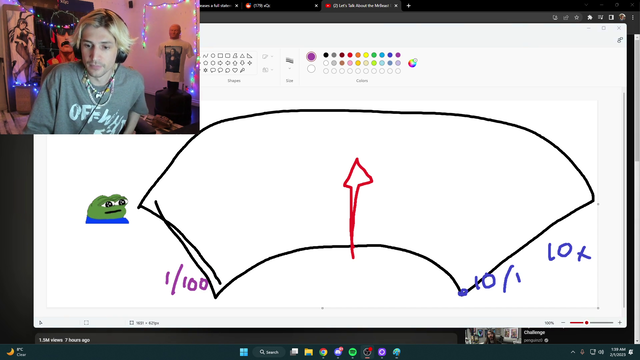Pick yellow from the Paint color palette
Viewport: 640px width, 360px height.
[366, 55]
